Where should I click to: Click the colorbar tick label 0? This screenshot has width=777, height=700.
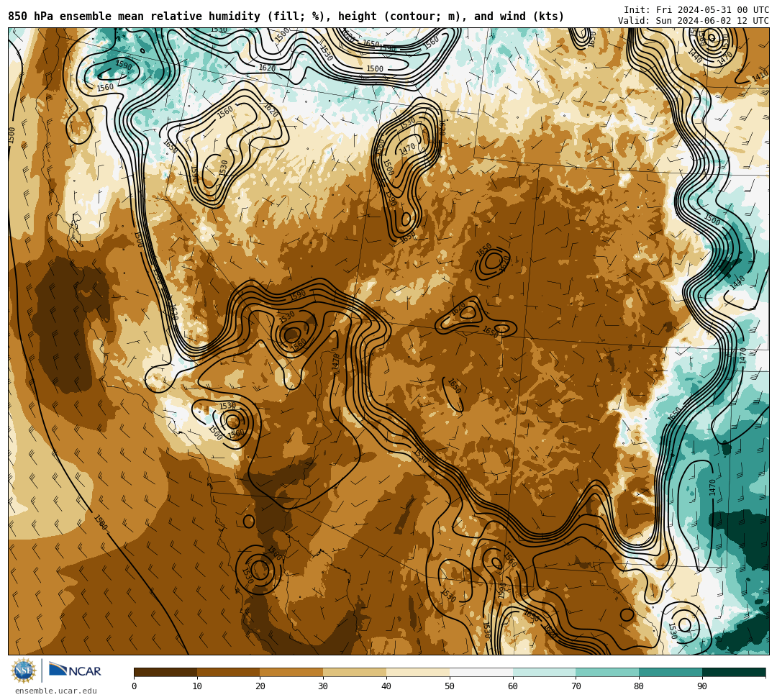(135, 686)
